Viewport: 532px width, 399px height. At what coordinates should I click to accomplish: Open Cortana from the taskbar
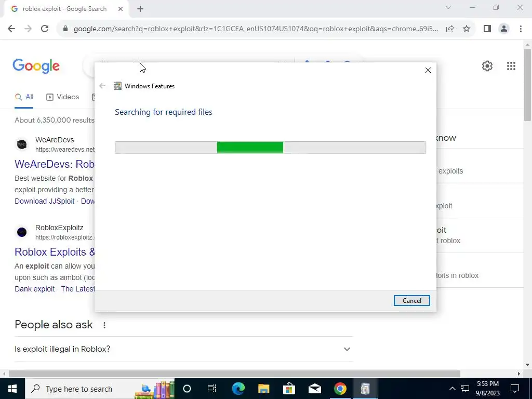[x=187, y=389]
